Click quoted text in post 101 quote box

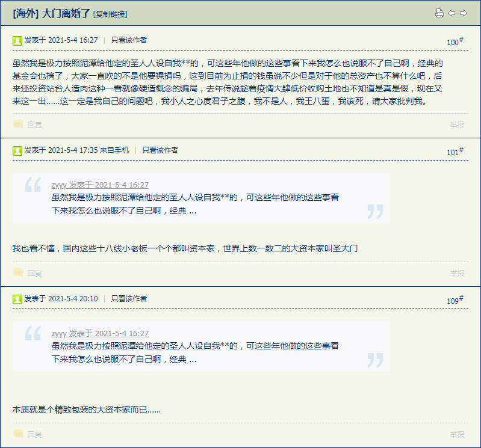[x=195, y=204]
